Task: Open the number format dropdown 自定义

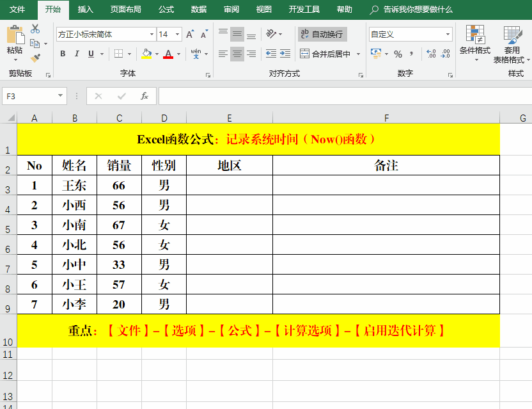Action: pos(448,35)
